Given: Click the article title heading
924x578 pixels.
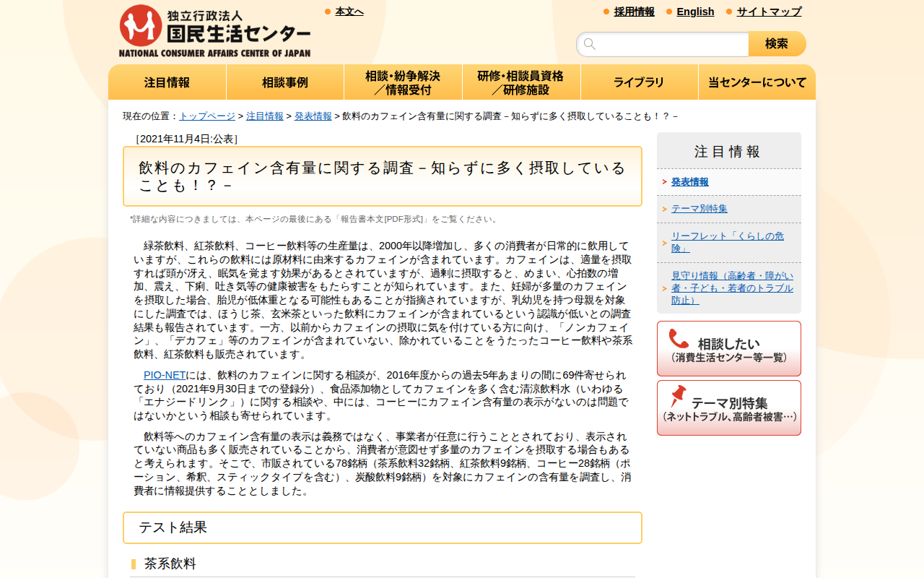Looking at the screenshot, I should point(383,177).
